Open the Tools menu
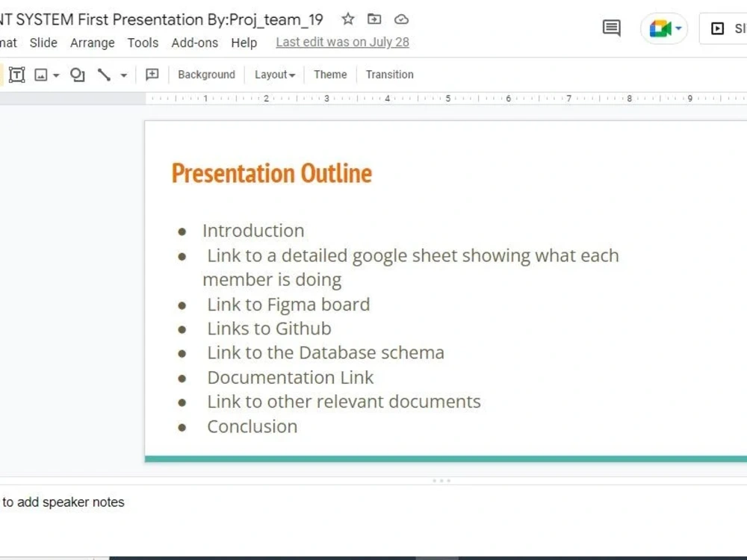The height and width of the screenshot is (560, 747). pos(143,43)
